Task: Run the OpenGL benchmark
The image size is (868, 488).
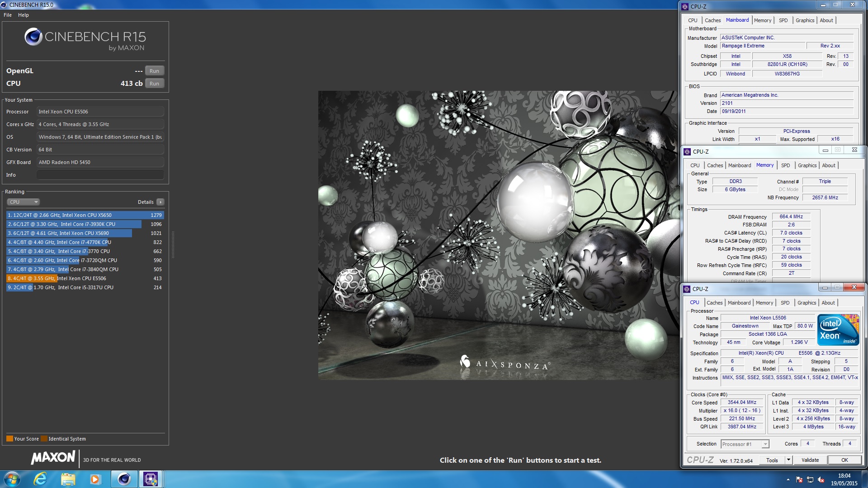Action: (x=154, y=71)
